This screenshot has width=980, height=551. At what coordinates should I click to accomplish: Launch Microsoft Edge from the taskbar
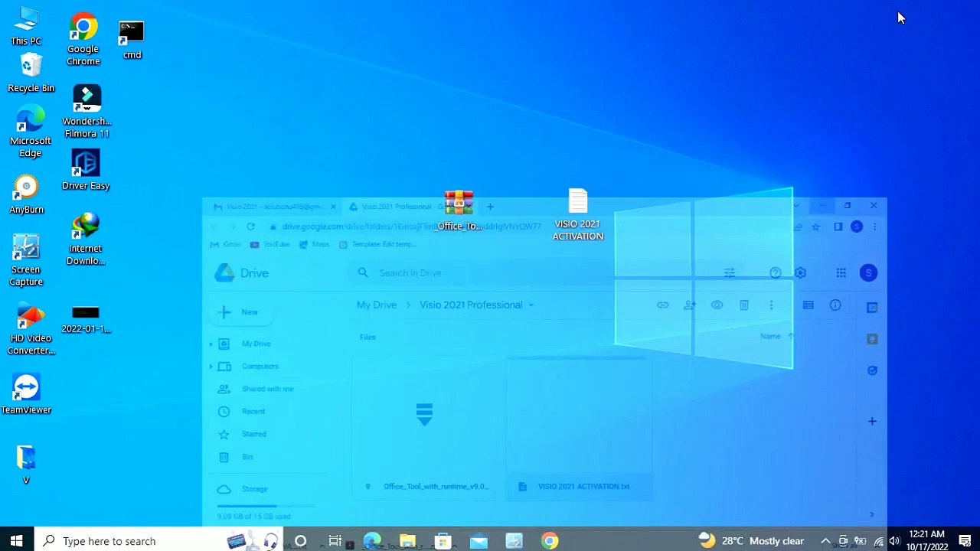[372, 541]
